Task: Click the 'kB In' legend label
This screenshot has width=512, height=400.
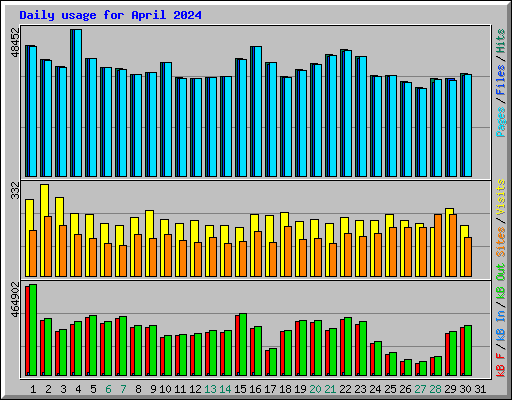Action: tap(501, 326)
